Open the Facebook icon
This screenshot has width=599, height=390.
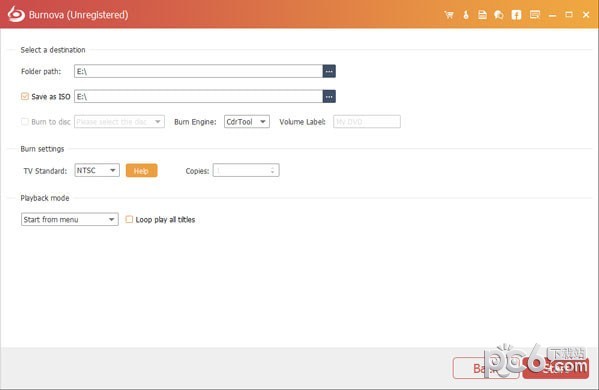516,15
